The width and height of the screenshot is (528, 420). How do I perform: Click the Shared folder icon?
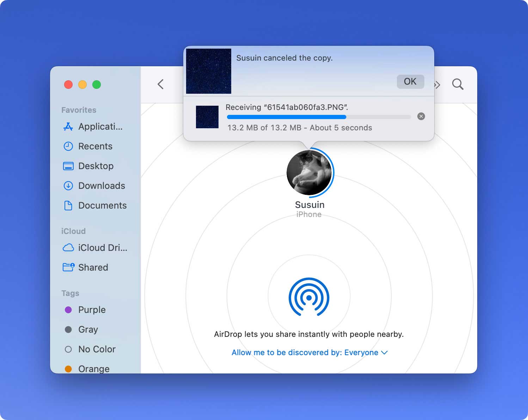tap(68, 267)
